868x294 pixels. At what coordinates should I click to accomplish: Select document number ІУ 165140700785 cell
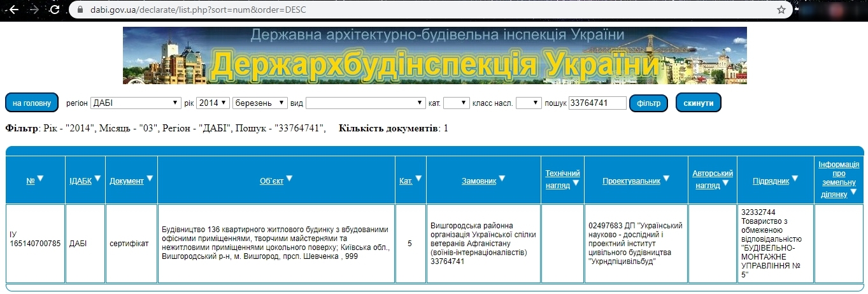pyautogui.click(x=36, y=243)
